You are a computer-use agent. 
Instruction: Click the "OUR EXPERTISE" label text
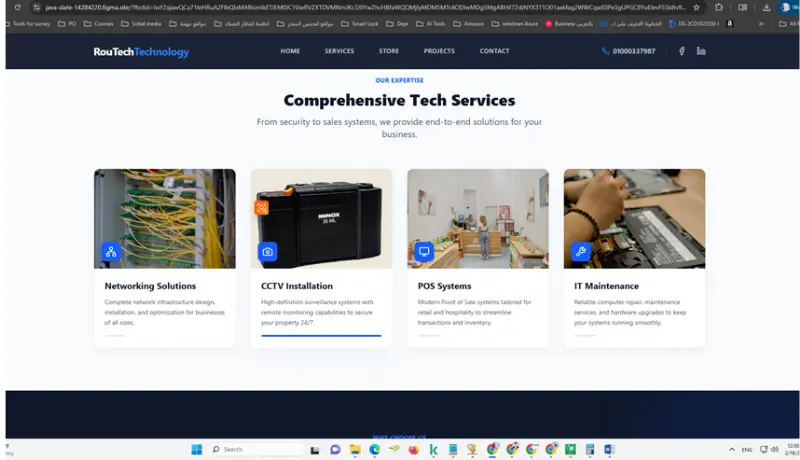pos(399,80)
